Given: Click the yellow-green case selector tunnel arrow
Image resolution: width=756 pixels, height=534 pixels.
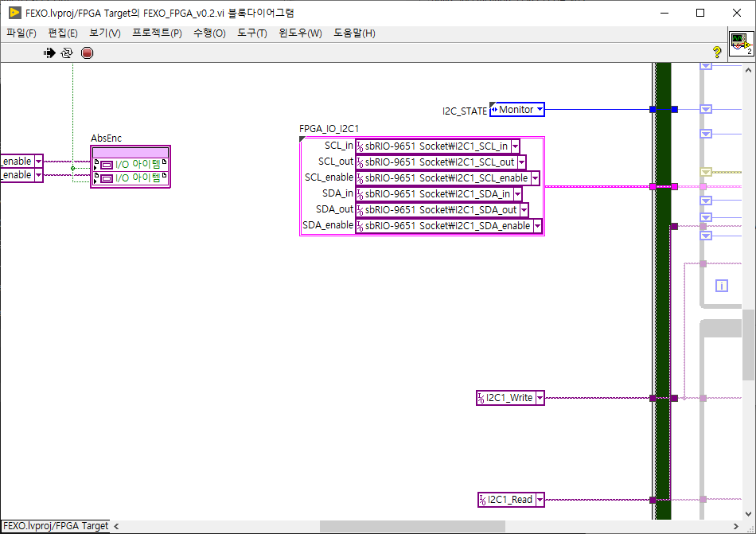Looking at the screenshot, I should point(706,172).
